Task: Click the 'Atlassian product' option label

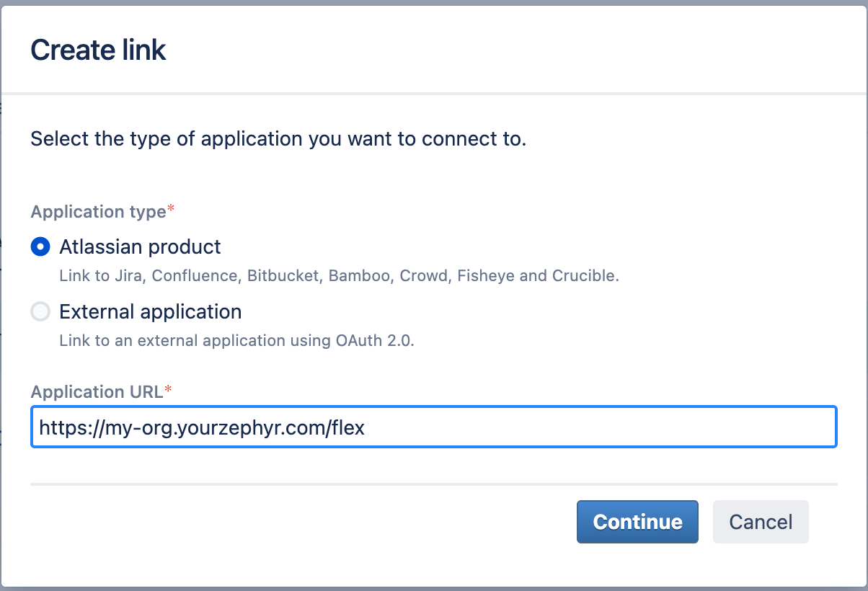Action: point(140,247)
